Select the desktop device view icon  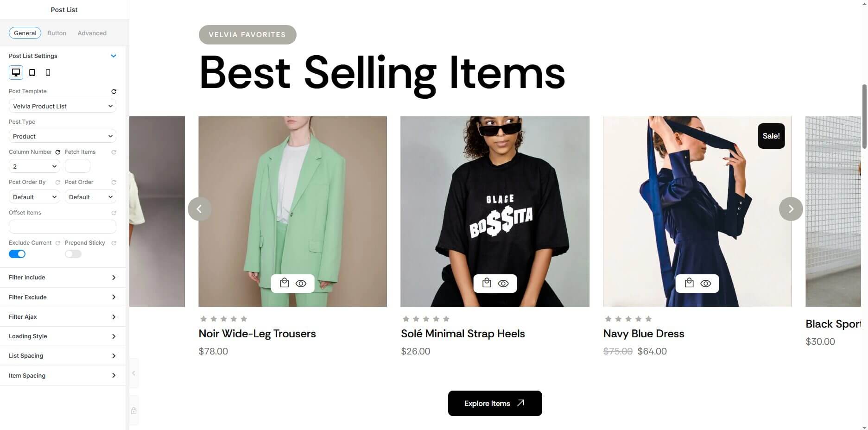(16, 72)
